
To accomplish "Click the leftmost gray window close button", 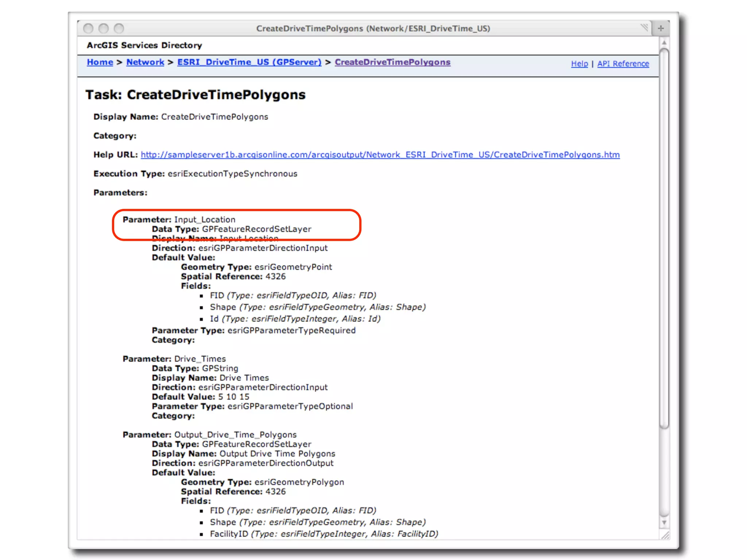I will pos(88,28).
